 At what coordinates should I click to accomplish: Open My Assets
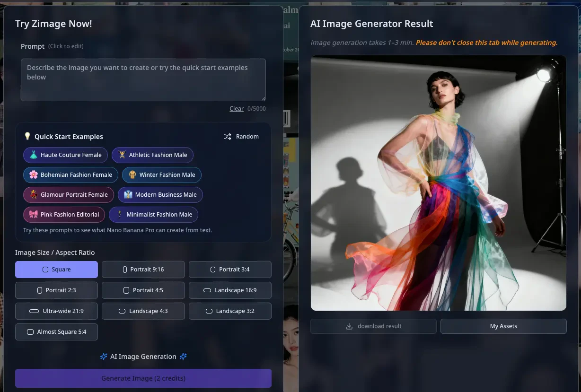503,326
